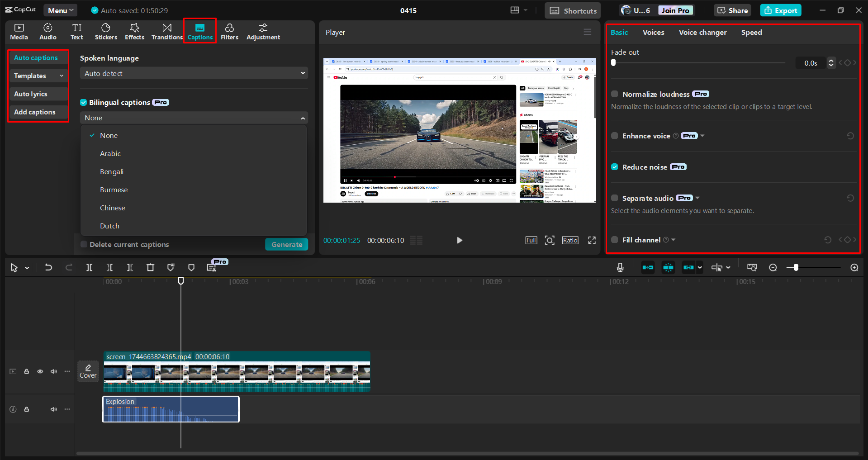Select the Audio panel
The image size is (868, 460).
click(x=47, y=31)
